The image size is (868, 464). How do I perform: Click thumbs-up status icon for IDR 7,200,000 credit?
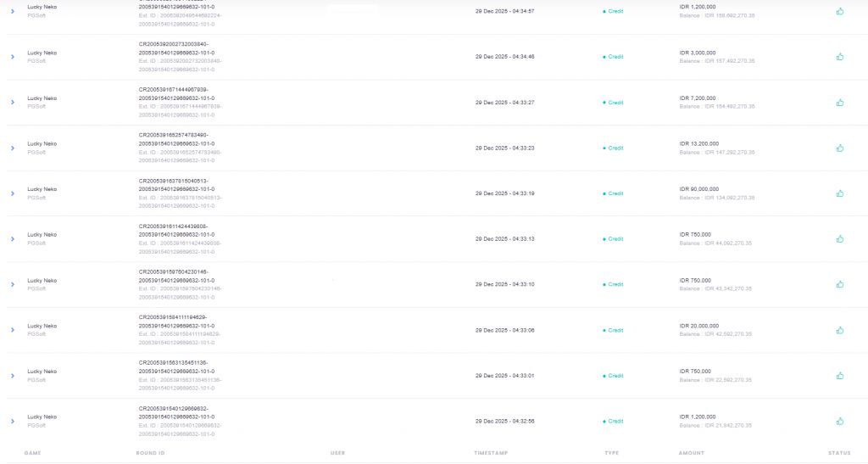pos(840,103)
